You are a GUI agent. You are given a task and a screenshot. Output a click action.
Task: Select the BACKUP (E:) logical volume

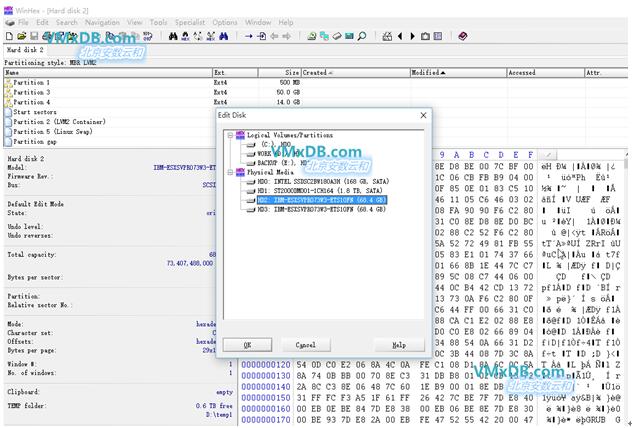[285, 163]
